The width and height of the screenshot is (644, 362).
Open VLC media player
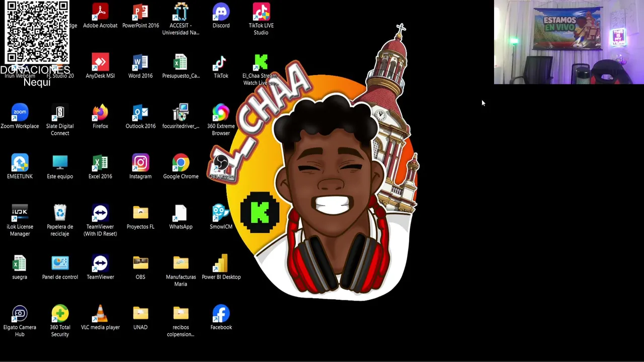click(x=100, y=318)
